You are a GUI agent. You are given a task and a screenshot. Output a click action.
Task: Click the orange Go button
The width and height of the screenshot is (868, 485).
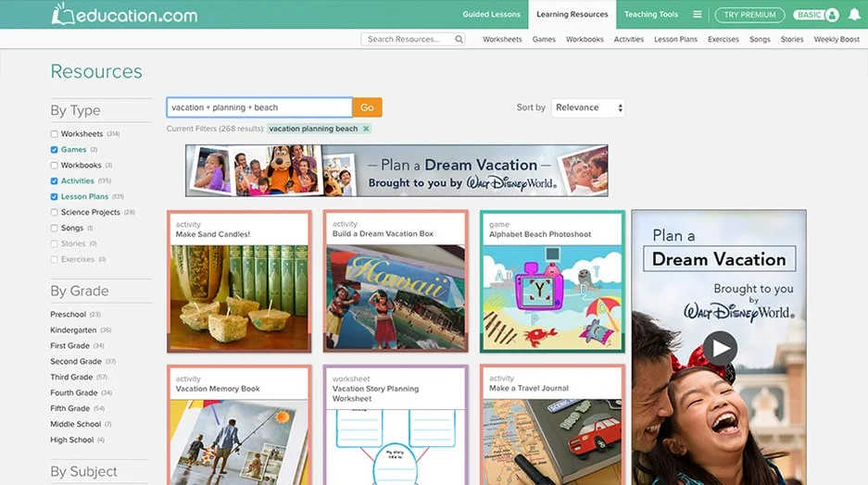[367, 108]
